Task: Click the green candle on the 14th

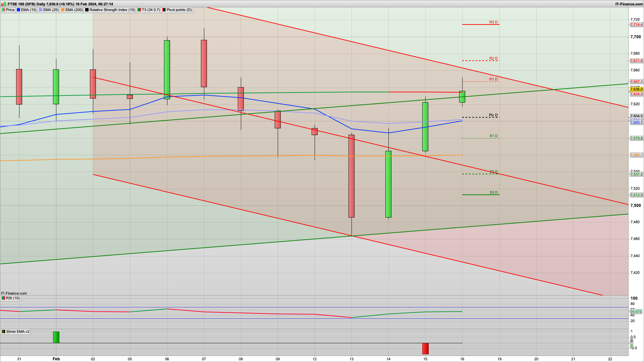Action: (388, 184)
